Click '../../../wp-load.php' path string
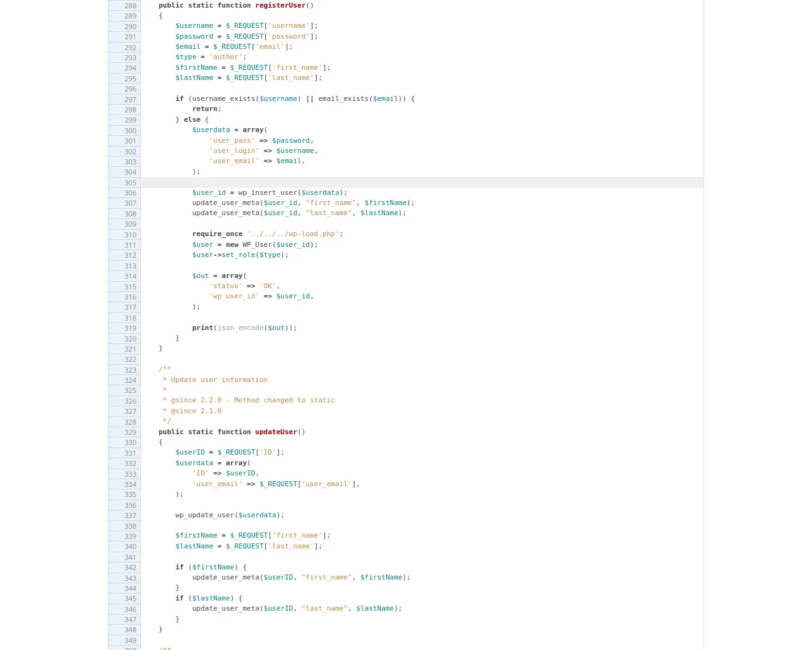Viewport: 812px width, 650px height. tap(293, 234)
